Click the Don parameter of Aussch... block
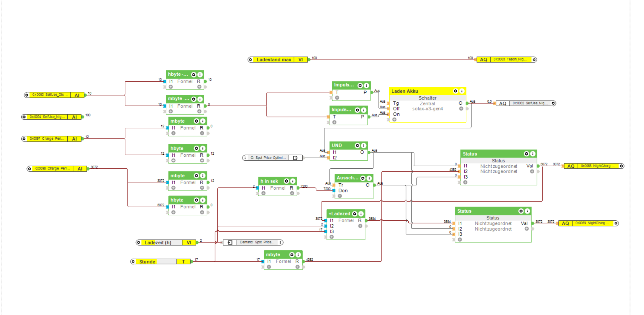The image size is (644, 315). [x=343, y=191]
